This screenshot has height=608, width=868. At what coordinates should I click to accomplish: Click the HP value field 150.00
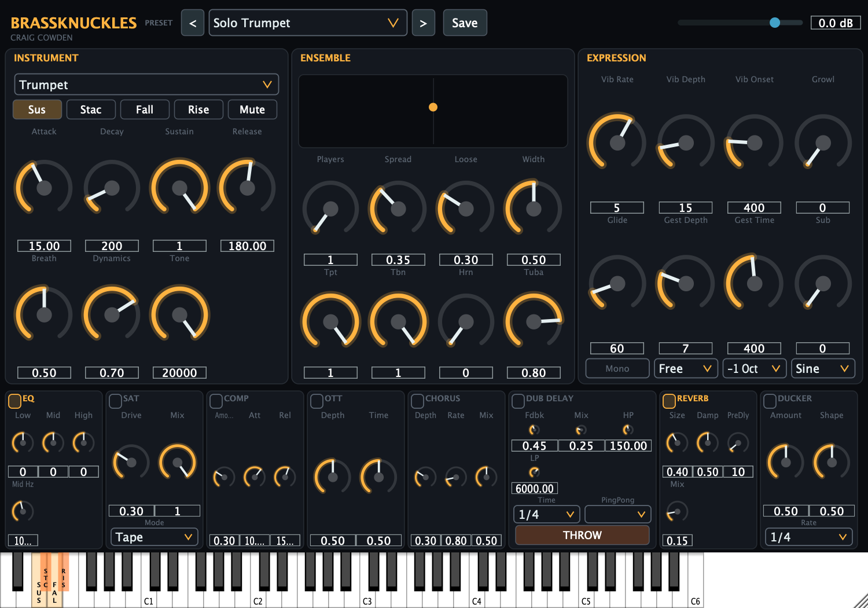[628, 446]
